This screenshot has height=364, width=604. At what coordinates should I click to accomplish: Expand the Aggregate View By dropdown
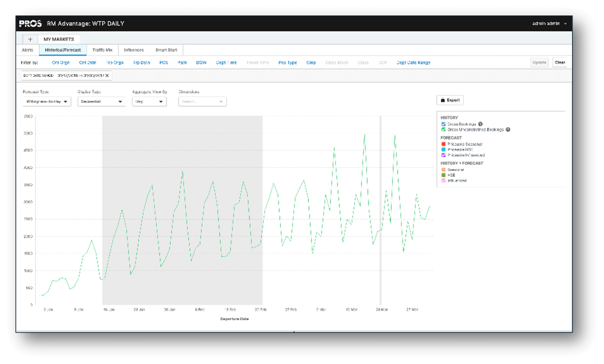(149, 102)
